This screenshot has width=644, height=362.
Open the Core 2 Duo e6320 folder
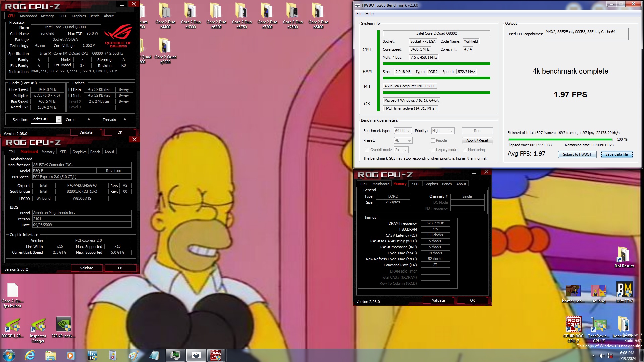tap(216, 16)
